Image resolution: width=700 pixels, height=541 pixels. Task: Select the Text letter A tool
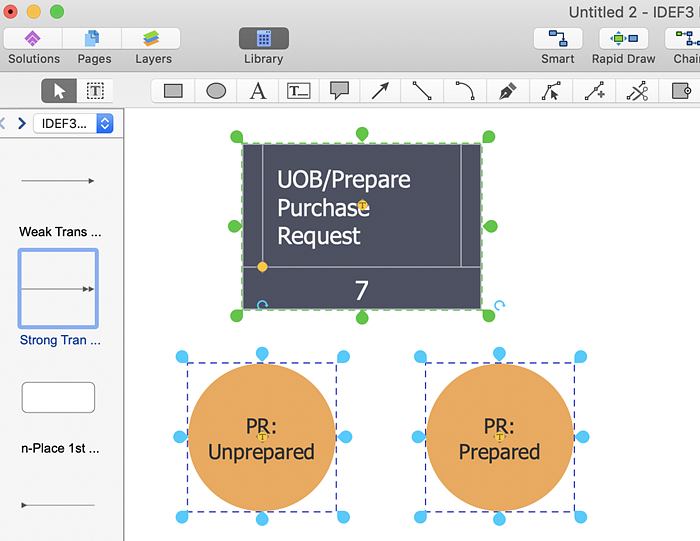(257, 91)
